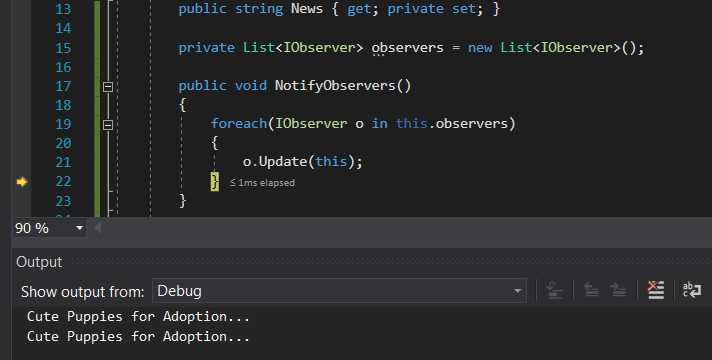Click the yellow current-statement arrow on line 22

coord(22,182)
